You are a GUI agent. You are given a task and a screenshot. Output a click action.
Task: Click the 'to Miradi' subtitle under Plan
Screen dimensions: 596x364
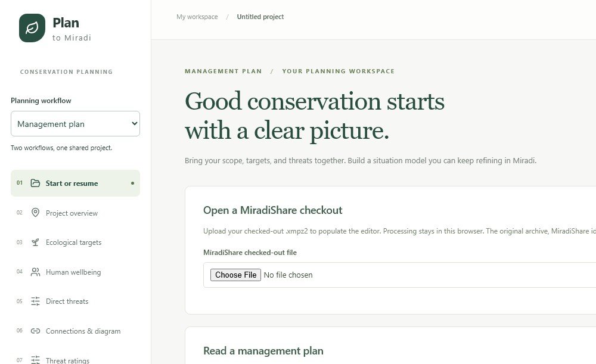[x=72, y=38]
